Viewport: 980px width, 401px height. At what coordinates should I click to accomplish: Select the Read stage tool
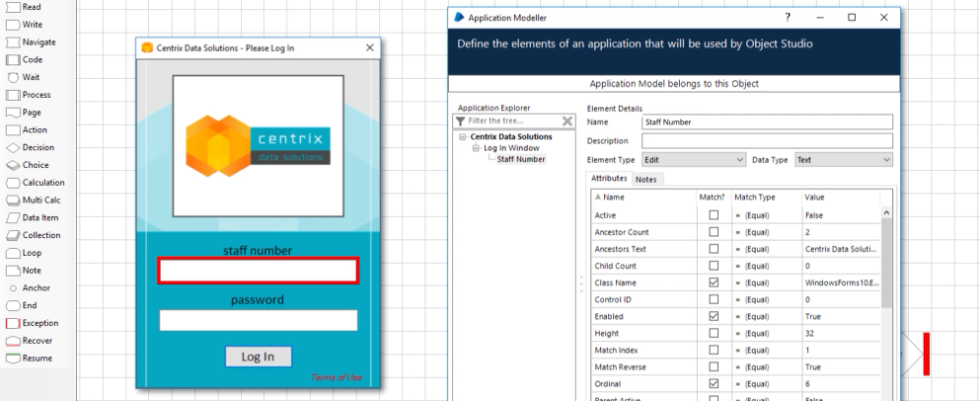[23, 7]
